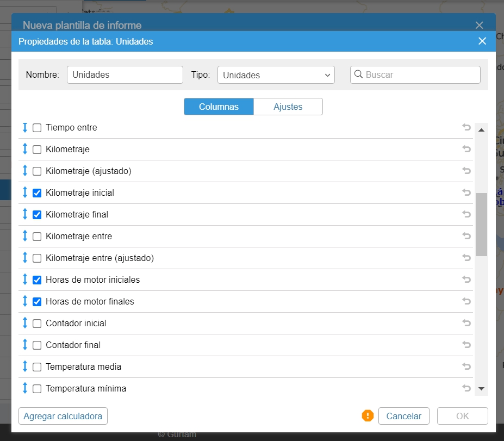Click the reorder arrow icon beside Contador inicial
Image resolution: width=504 pixels, height=441 pixels.
24,323
